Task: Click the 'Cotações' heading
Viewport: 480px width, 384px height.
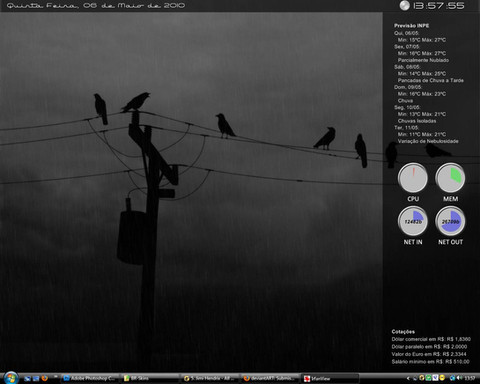Action: pos(403,332)
